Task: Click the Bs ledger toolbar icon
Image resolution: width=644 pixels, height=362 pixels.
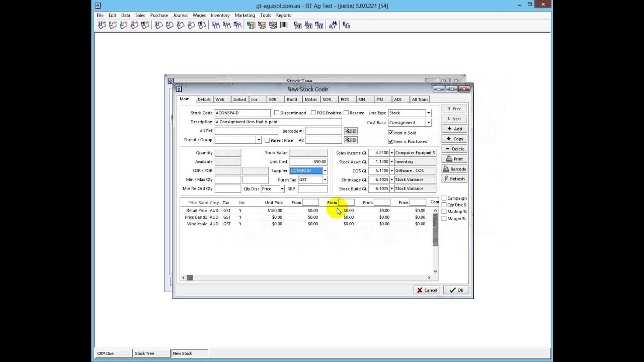Action: point(273,25)
